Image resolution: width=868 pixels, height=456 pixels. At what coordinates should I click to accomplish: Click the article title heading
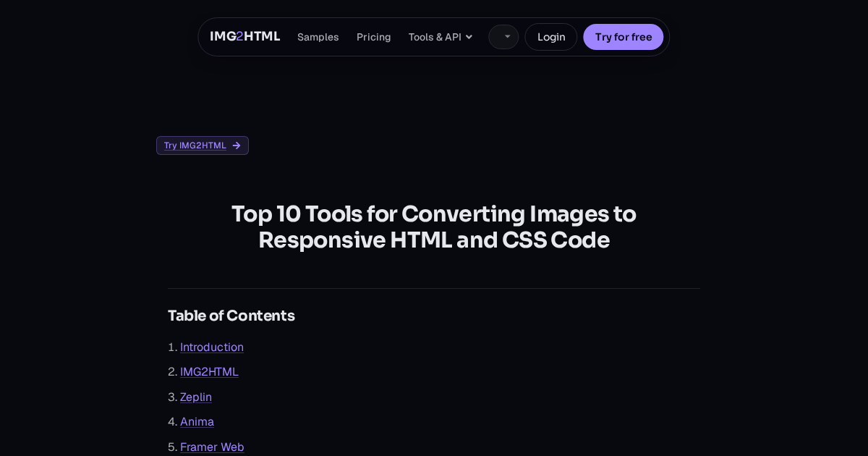[434, 227]
